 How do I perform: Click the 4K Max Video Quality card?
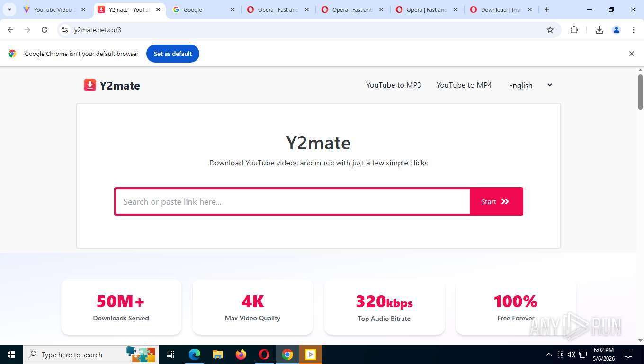pos(252,307)
